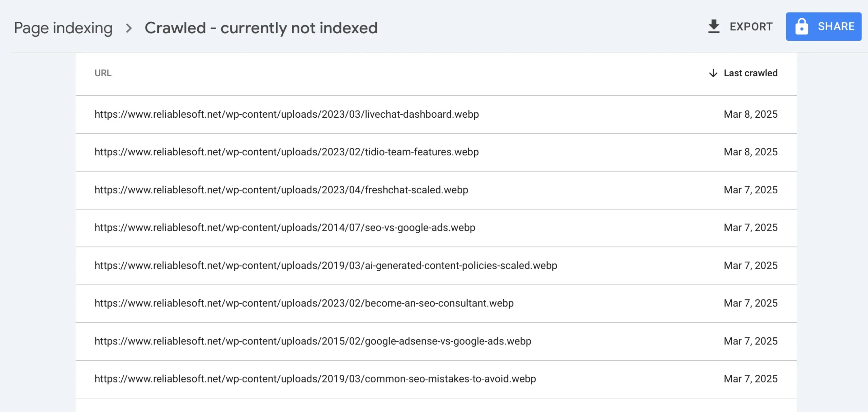Image resolution: width=868 pixels, height=412 pixels.
Task: Click Mar 8, 2025 date of livechat row
Action: [x=750, y=114]
